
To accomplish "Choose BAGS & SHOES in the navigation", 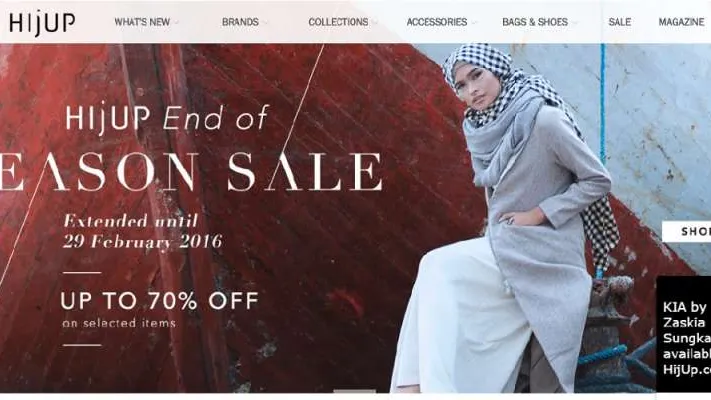I will point(535,22).
